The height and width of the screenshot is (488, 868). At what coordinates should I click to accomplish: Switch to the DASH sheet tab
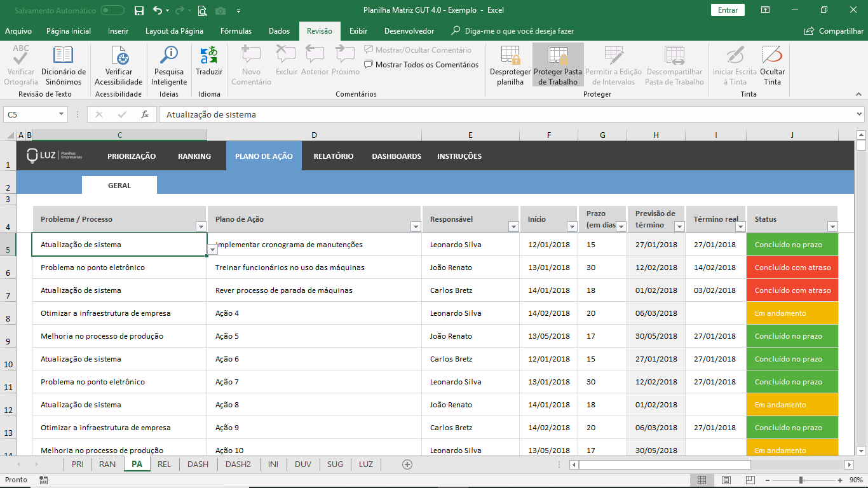point(198,464)
